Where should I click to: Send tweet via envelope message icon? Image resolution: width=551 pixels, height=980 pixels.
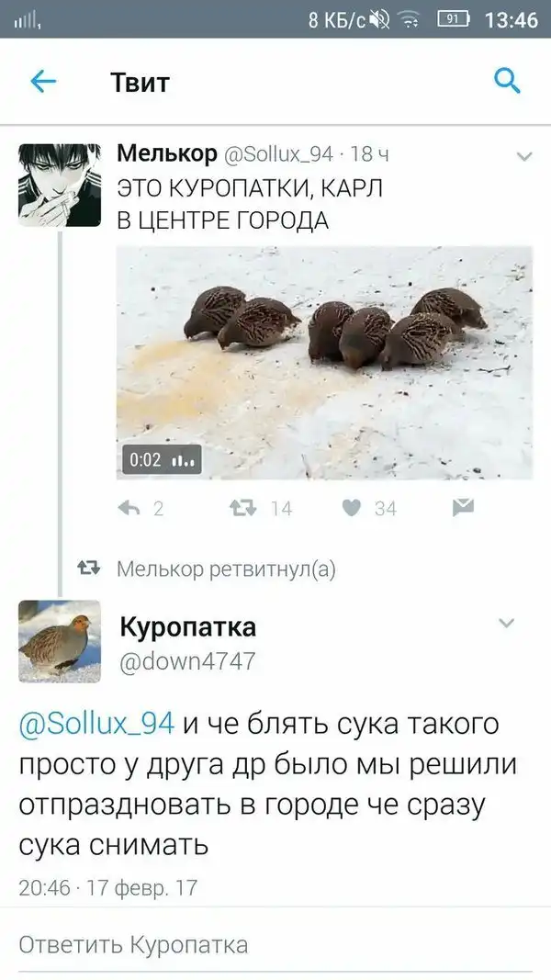tap(463, 507)
